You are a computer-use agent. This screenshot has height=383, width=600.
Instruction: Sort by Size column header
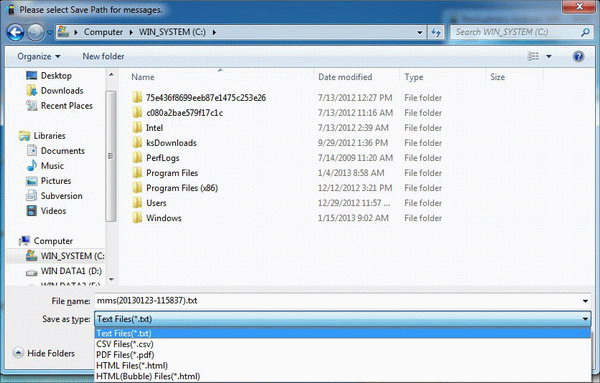[x=497, y=77]
